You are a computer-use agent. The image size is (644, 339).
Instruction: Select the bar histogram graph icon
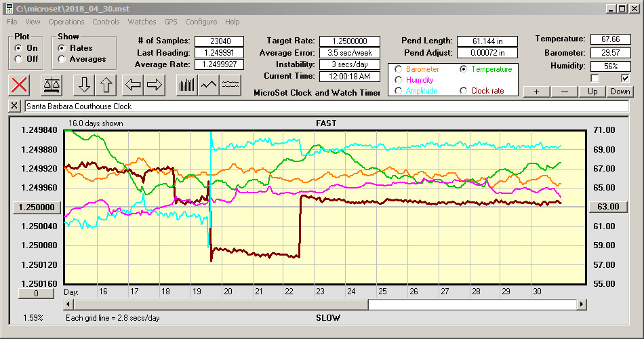(x=187, y=85)
